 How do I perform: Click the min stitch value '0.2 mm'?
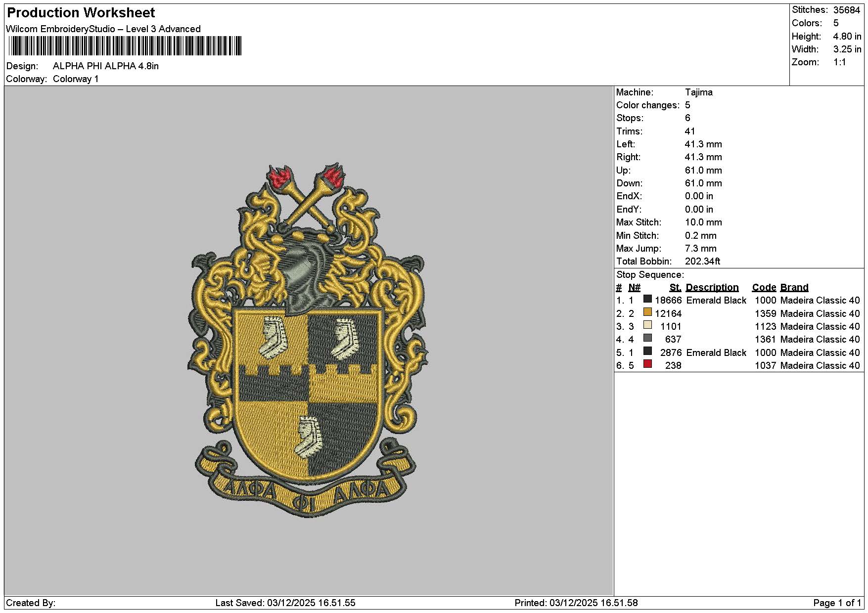tap(701, 236)
